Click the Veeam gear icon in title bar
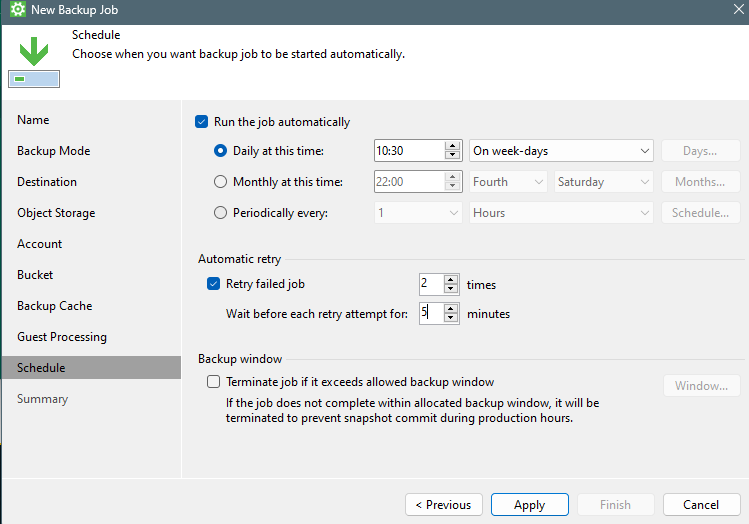The height and width of the screenshot is (524, 749). (16, 9)
